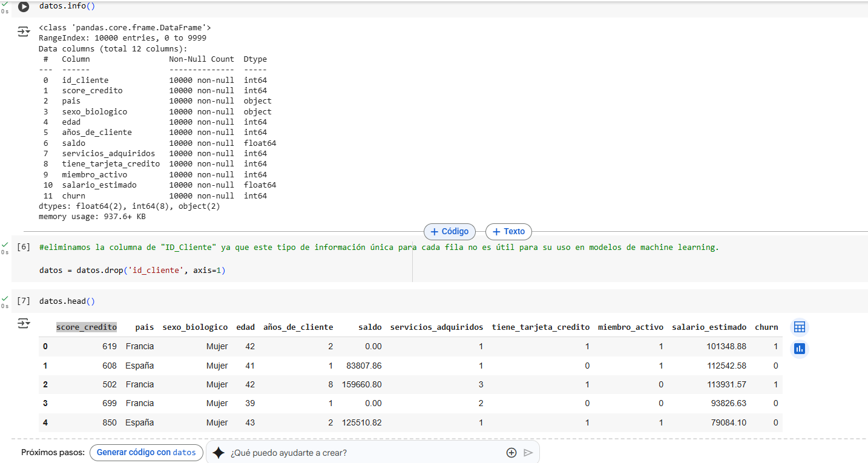This screenshot has width=868, height=463.
Task: Select the pais column header in table
Action: pos(145,327)
